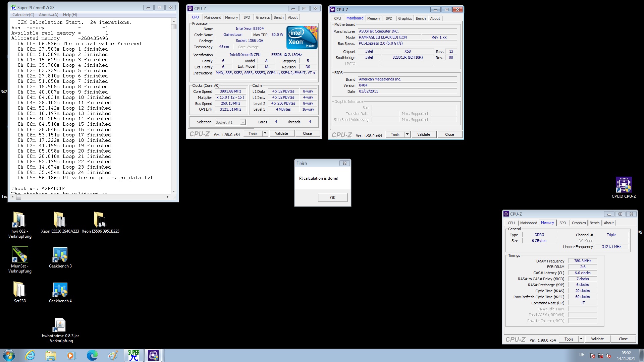
Task: Click the Intel Xeon inside logo
Action: (x=302, y=37)
